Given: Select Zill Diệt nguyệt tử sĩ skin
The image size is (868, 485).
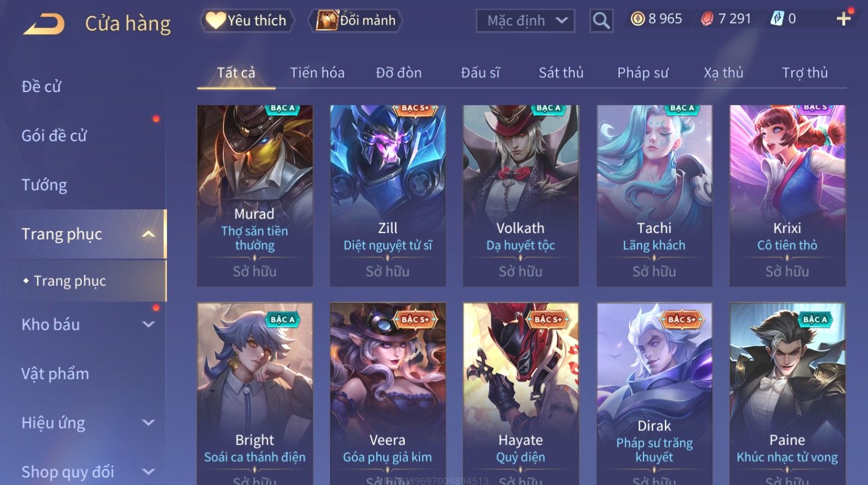Looking at the screenshot, I should [387, 196].
